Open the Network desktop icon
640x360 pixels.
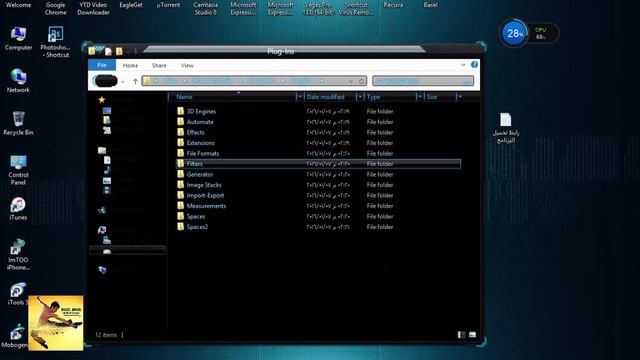[18, 80]
